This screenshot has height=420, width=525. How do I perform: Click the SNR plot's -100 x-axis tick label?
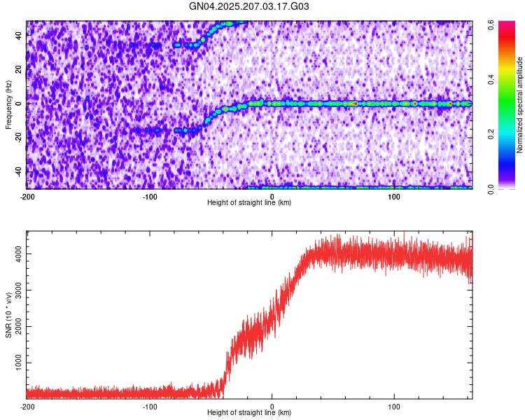tap(150, 407)
